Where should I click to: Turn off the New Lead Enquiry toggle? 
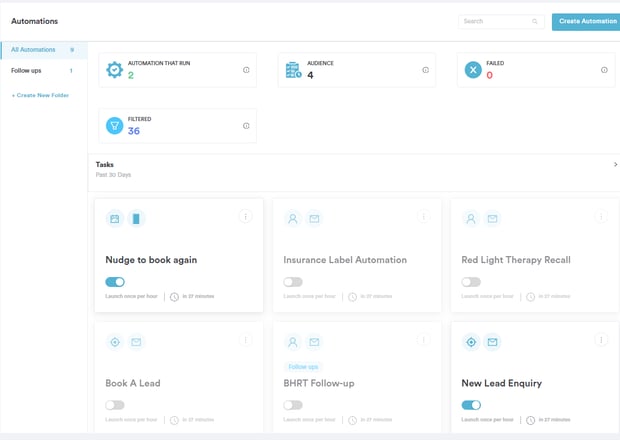(471, 405)
